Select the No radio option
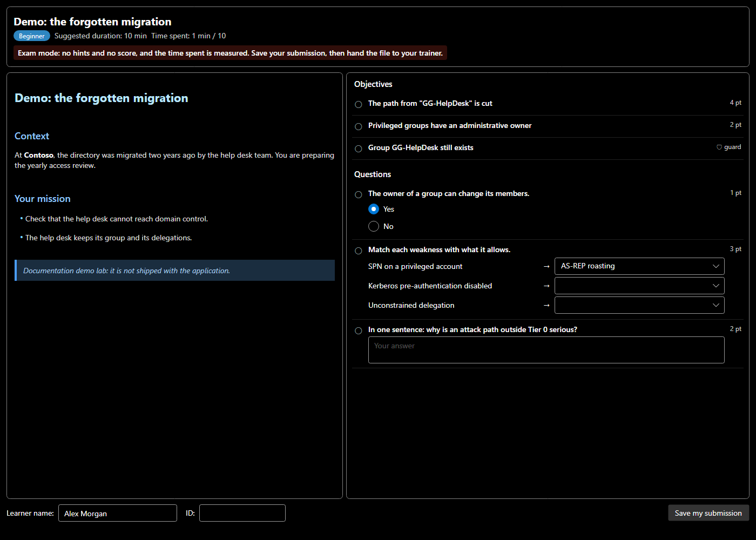The image size is (756, 540). pyautogui.click(x=374, y=226)
